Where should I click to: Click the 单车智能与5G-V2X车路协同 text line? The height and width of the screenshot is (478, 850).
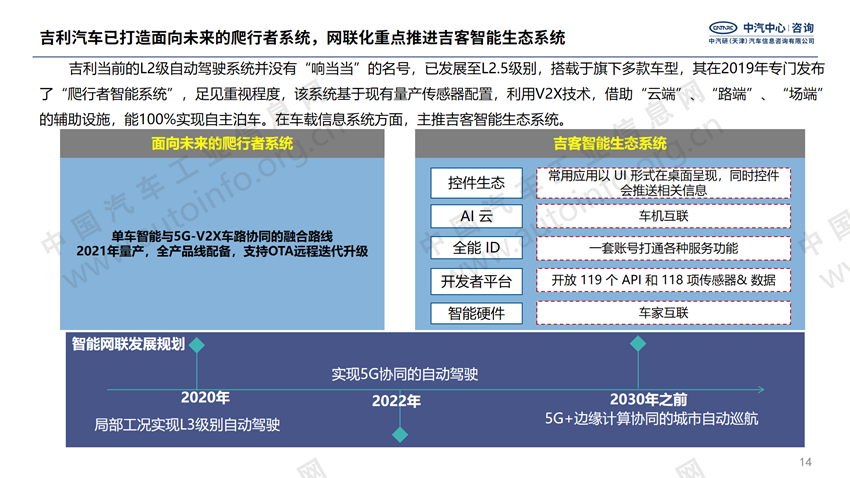pyautogui.click(x=222, y=236)
